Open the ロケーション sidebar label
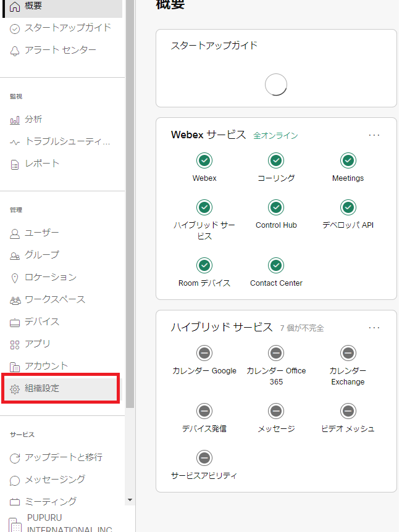The height and width of the screenshot is (532, 415). click(x=51, y=277)
